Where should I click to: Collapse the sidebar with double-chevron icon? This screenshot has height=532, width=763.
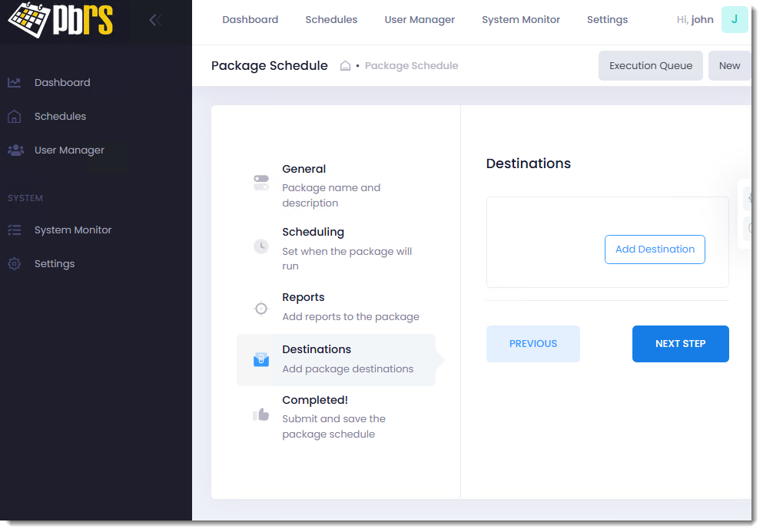coord(155,20)
